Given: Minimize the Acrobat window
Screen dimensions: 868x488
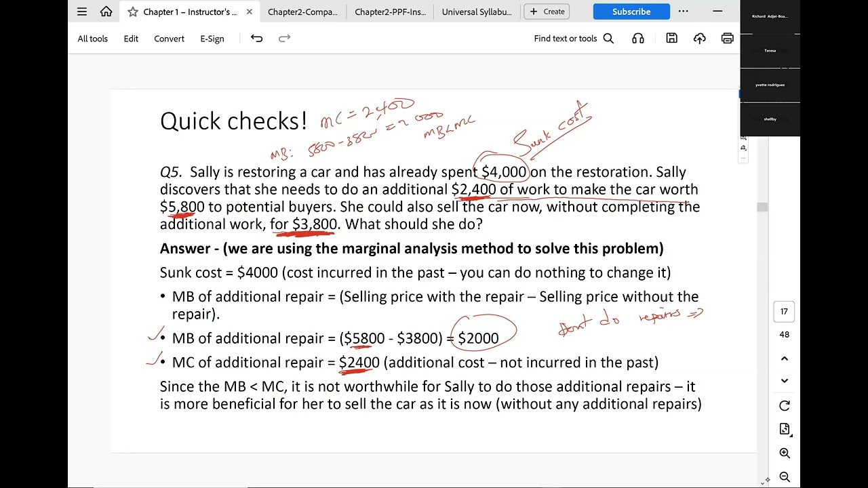Looking at the screenshot, I should click(x=717, y=12).
